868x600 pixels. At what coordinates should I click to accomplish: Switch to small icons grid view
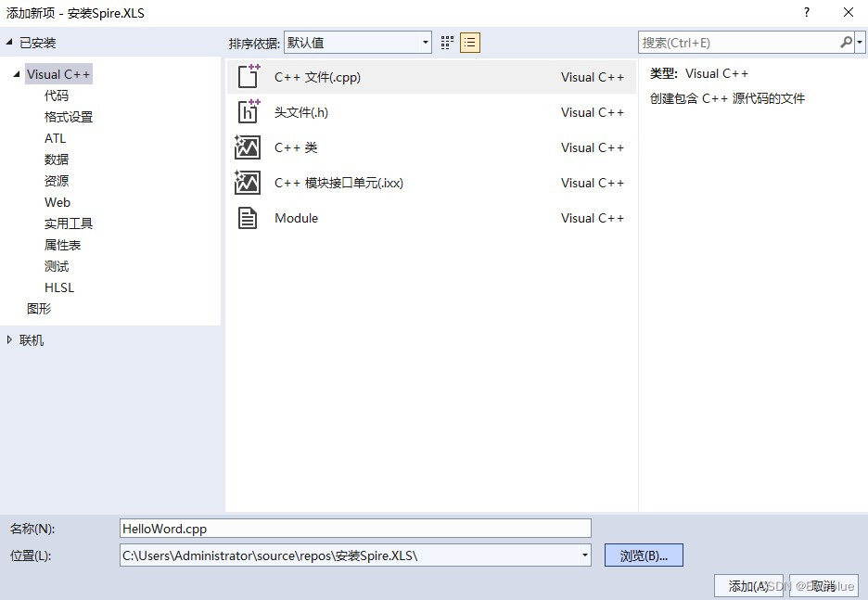tap(447, 43)
